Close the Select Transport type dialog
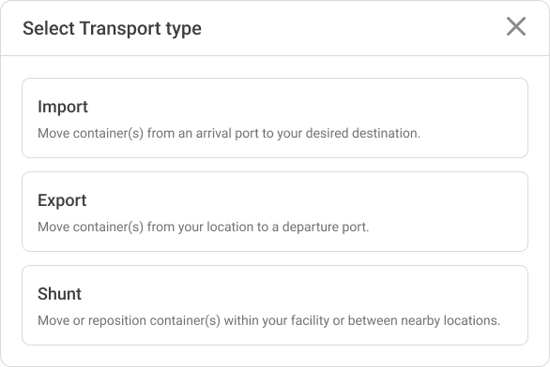The width and height of the screenshot is (550, 367). point(516,26)
